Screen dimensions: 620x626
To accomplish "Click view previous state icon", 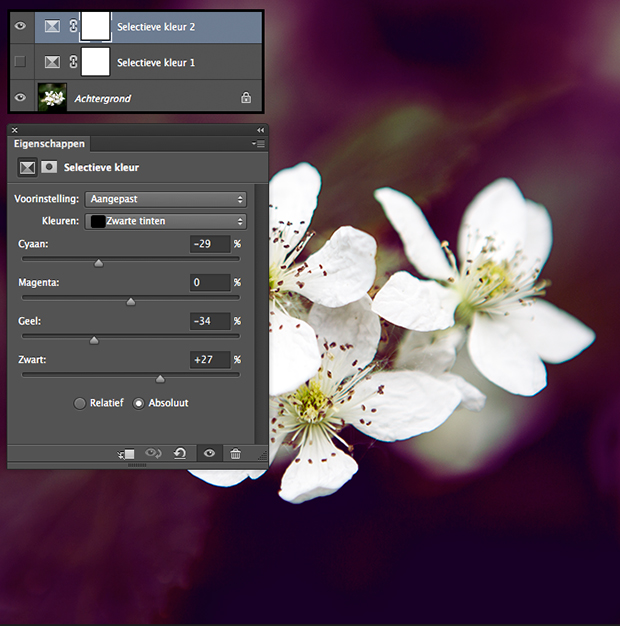I will coord(153,453).
